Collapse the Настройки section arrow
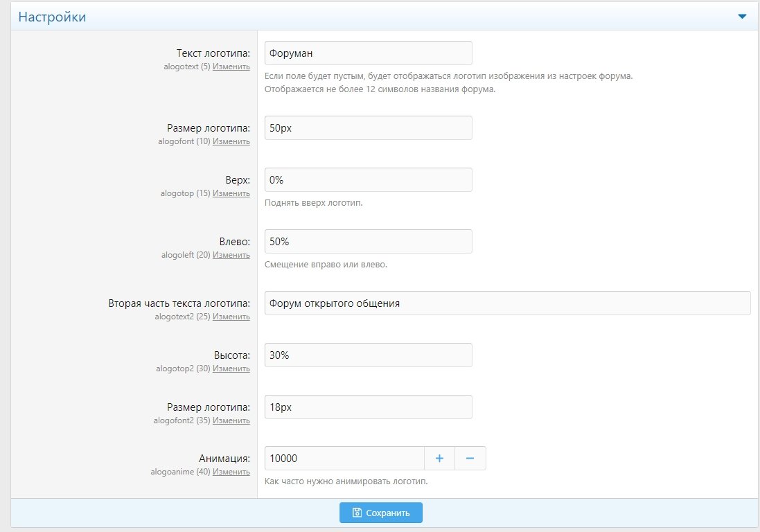The height and width of the screenshot is (532, 760). (x=742, y=17)
